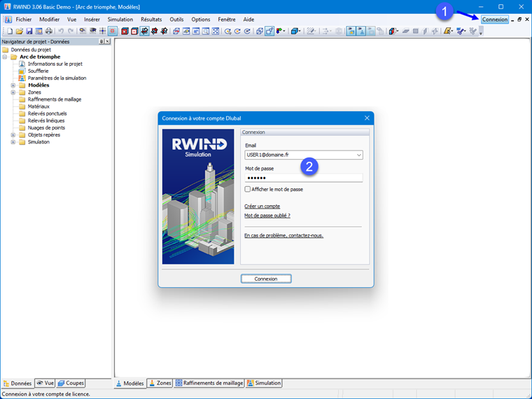Click the red box with X icon
Screen dimensions: 532x399
[134, 31]
